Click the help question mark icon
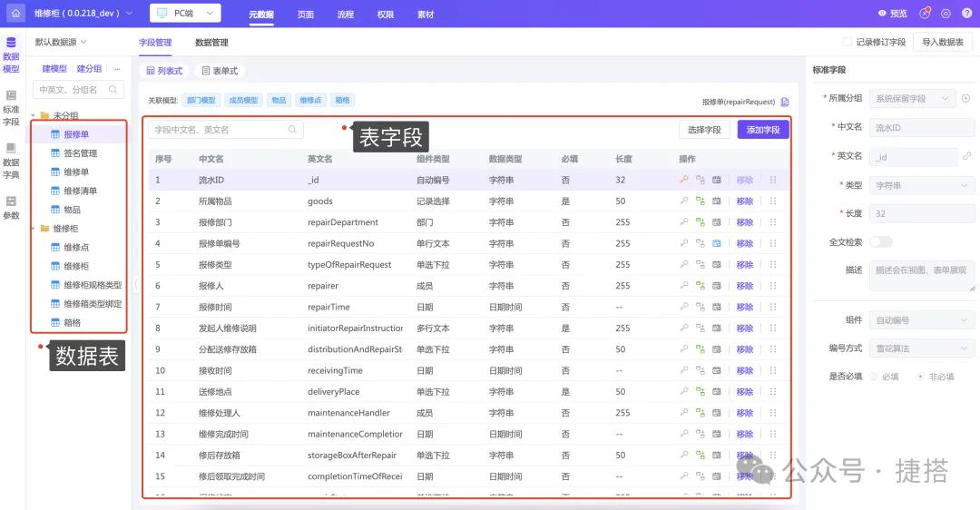This screenshot has width=980, height=510. tap(965, 14)
